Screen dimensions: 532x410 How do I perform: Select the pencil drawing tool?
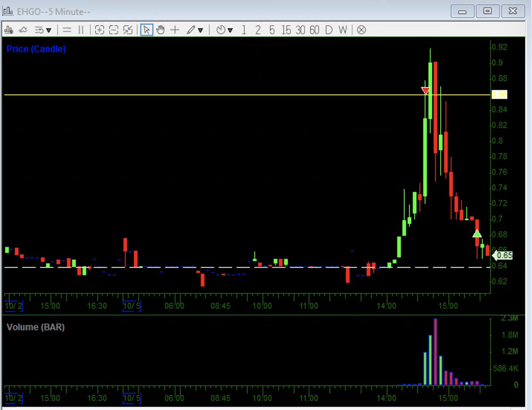191,30
